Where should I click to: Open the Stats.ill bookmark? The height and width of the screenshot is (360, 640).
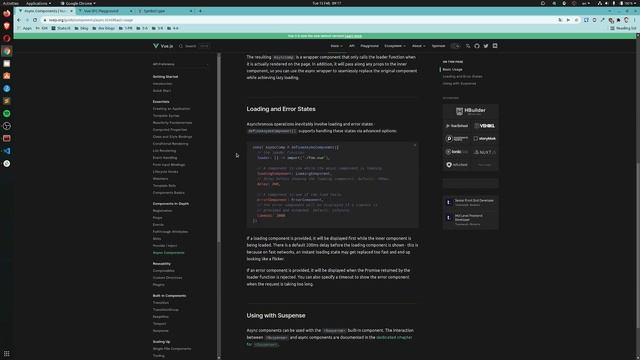point(60,28)
